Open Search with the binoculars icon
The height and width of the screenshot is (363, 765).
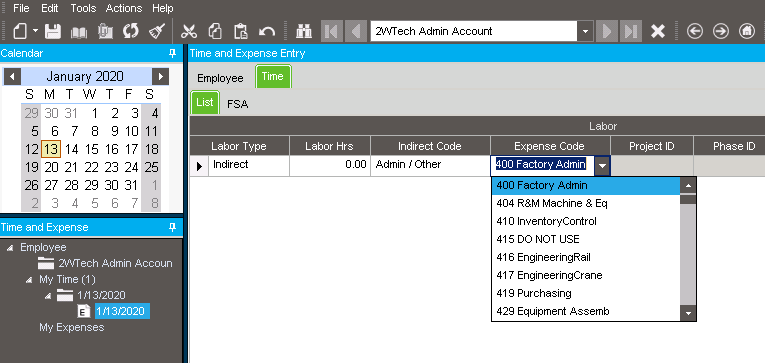(304, 32)
